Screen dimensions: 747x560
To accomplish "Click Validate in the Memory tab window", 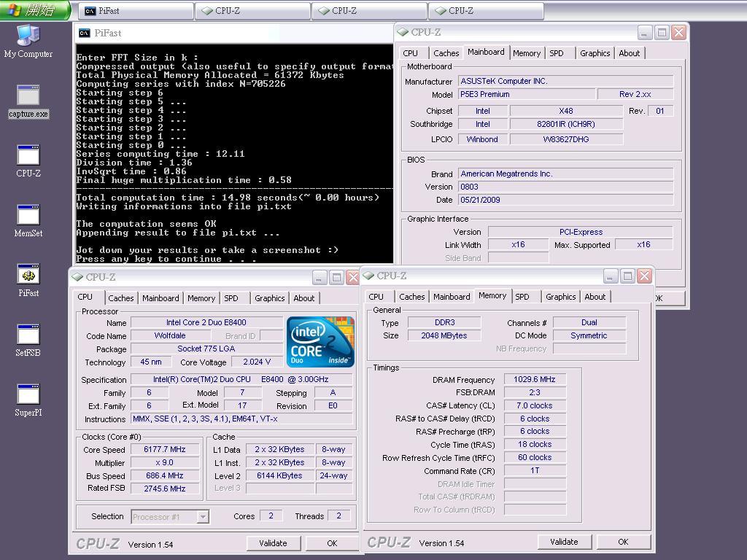I will pos(564,542).
